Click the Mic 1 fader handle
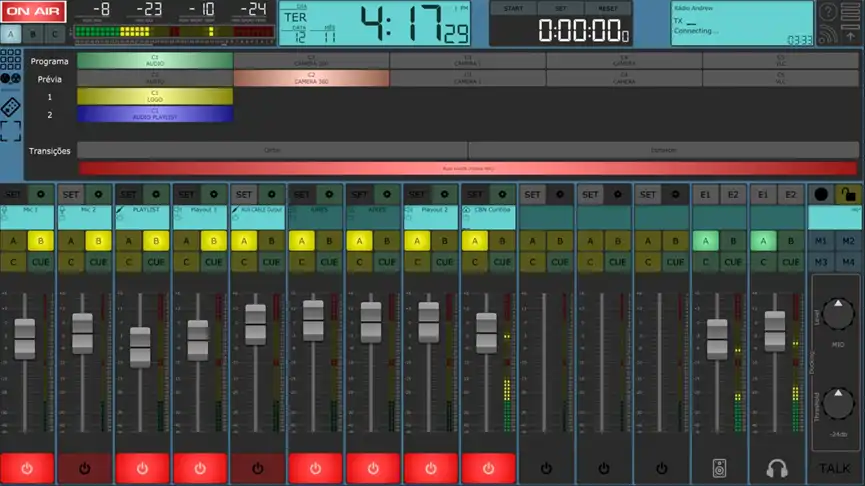 click(25, 339)
